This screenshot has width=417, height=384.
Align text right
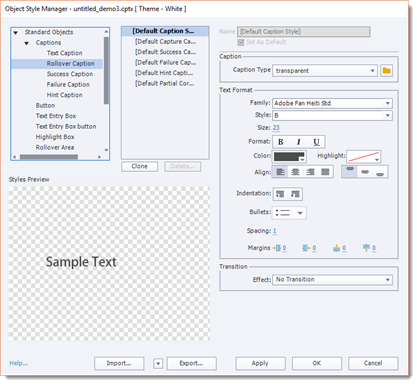[310, 172]
